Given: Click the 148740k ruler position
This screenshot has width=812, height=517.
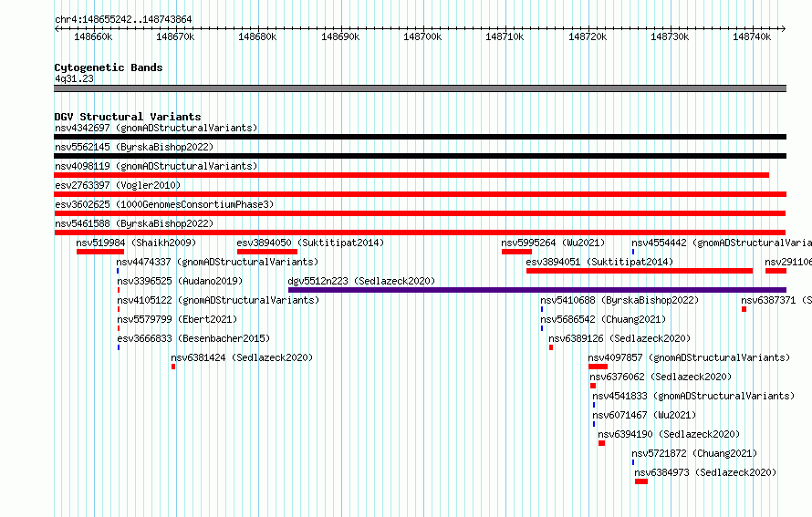Looking at the screenshot, I should point(752,36).
